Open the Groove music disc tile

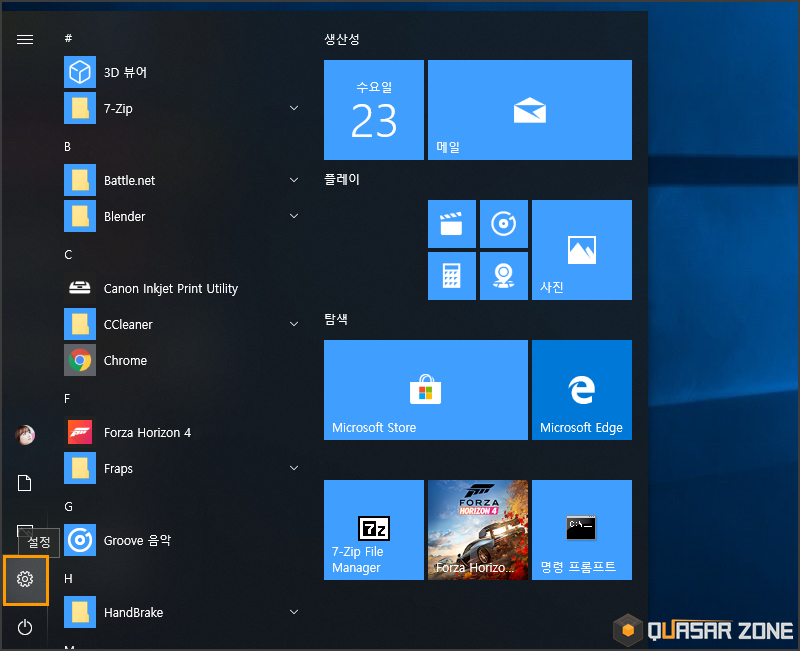tap(504, 224)
